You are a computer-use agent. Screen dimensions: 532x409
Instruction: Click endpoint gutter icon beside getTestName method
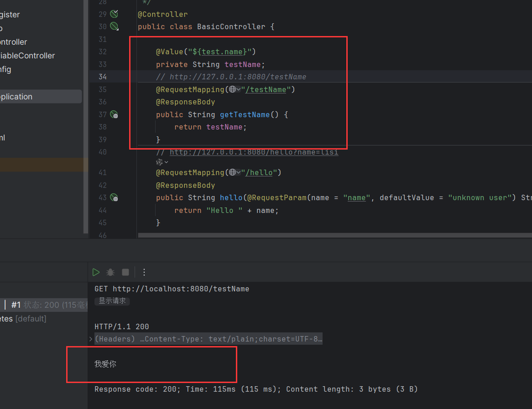tap(114, 114)
